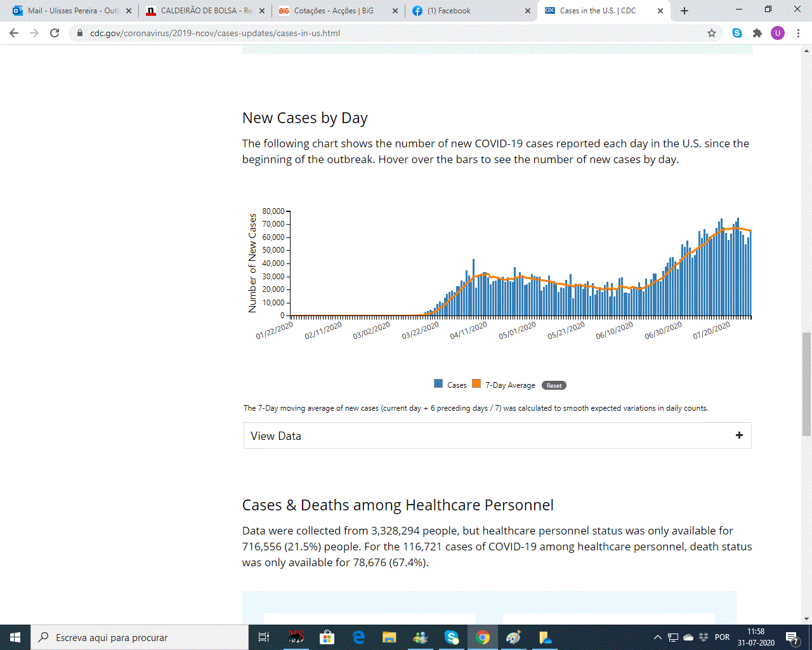The height and width of the screenshot is (650, 812).
Task: Show hidden system tray icons
Action: click(657, 637)
